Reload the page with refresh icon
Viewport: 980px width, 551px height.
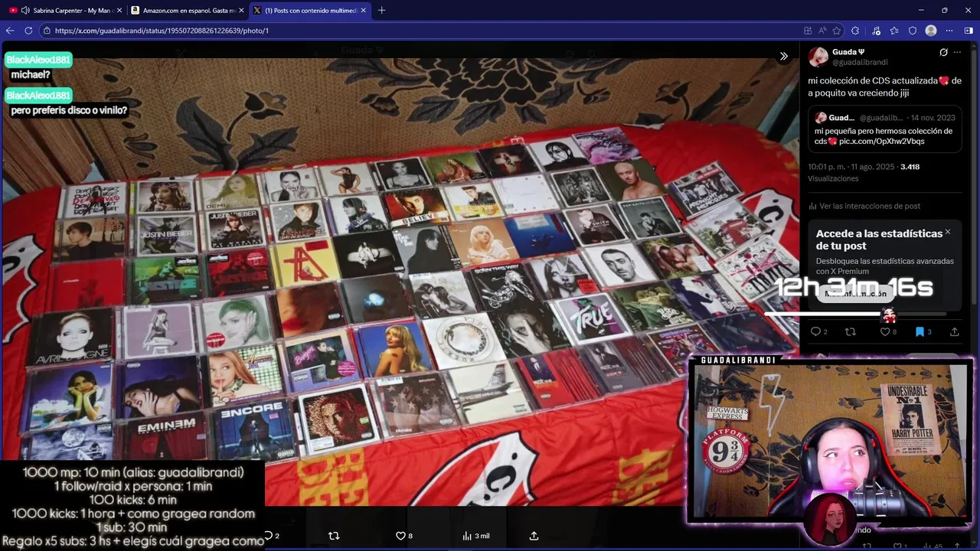(x=28, y=31)
